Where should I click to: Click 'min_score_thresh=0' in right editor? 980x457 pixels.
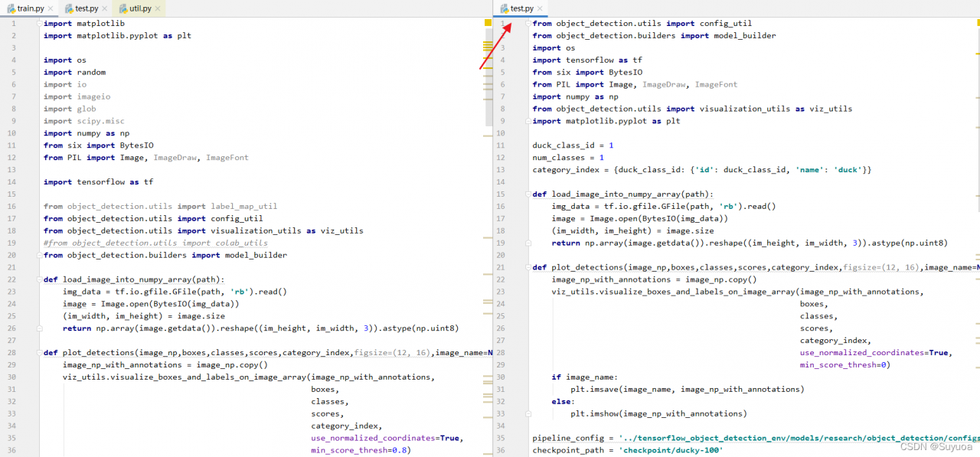845,365
